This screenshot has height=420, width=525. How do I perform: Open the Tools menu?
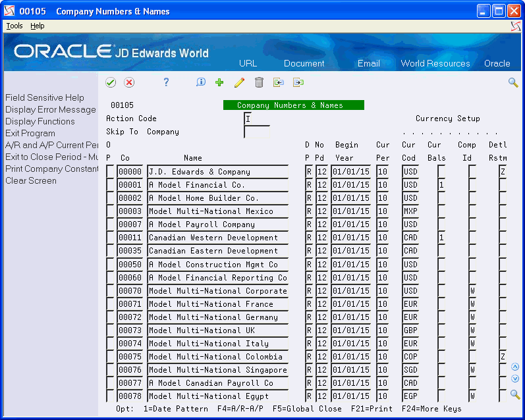(14, 26)
